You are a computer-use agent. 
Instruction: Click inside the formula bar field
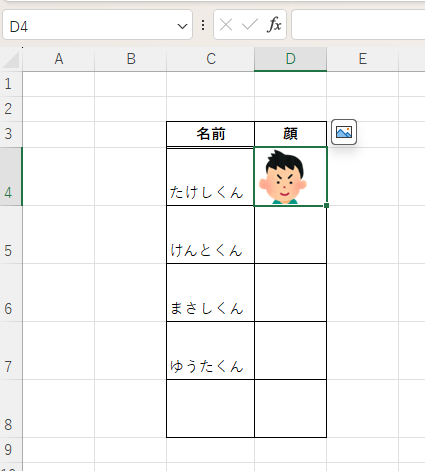point(358,25)
